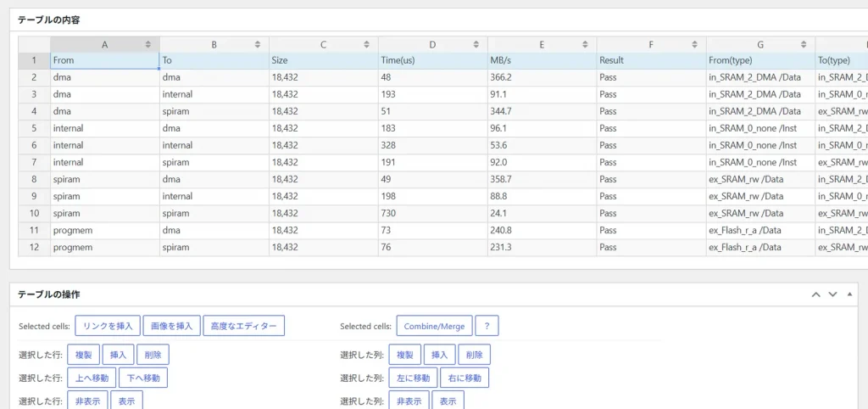Click the 画像を挿入 button

pos(172,326)
